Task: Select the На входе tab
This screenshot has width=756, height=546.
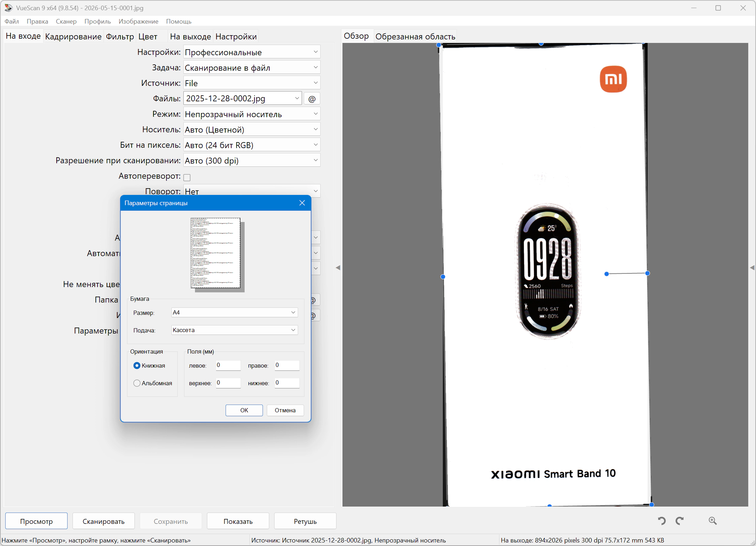Action: point(23,36)
